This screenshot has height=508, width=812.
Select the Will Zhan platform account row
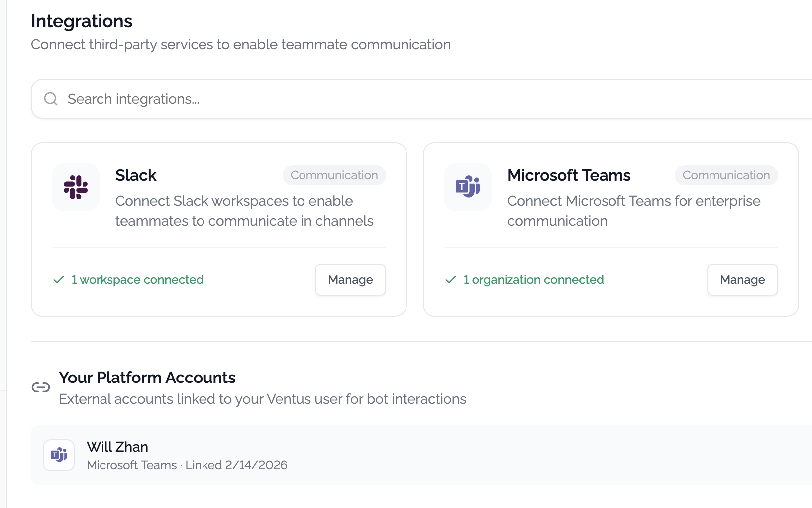click(x=299, y=454)
